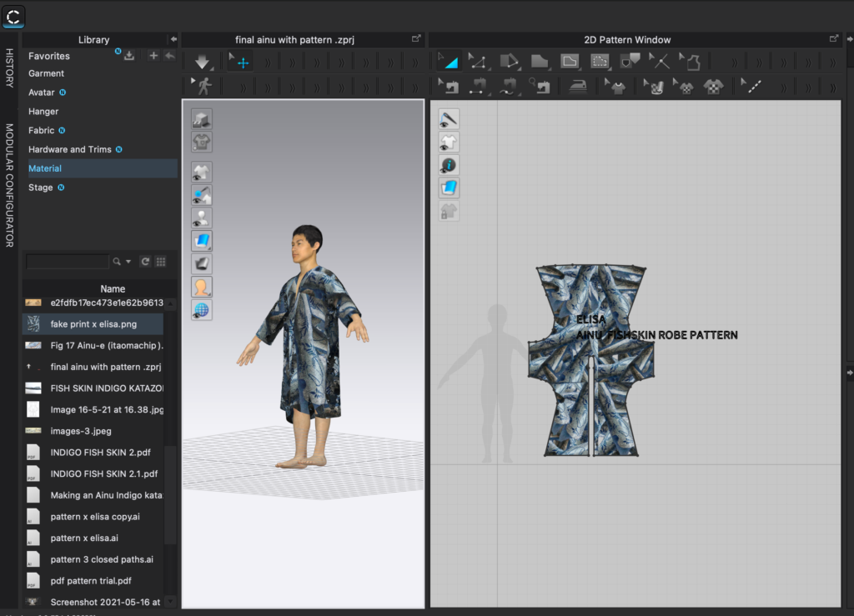Open the MODULAR CONFIGURATOR side tab
The width and height of the screenshot is (854, 616).
[9, 185]
